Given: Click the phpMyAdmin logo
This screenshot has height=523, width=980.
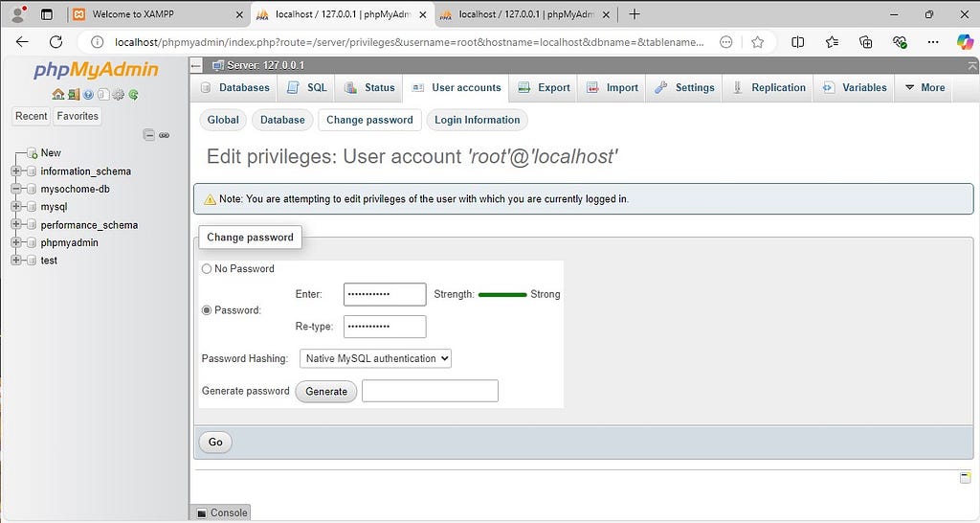Looking at the screenshot, I should 96,69.
